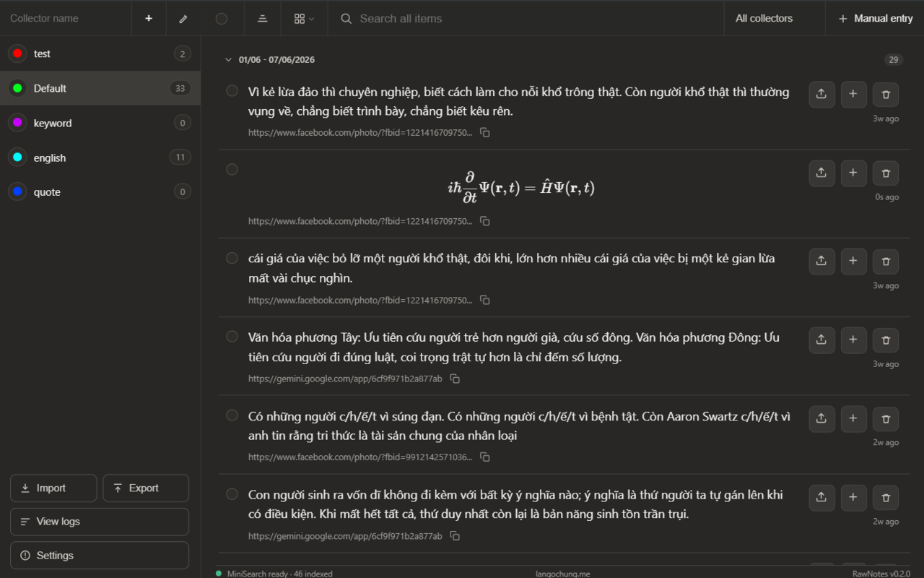Click plus on 'cái giá của việc' note
This screenshot has width=924, height=578.
point(853,262)
